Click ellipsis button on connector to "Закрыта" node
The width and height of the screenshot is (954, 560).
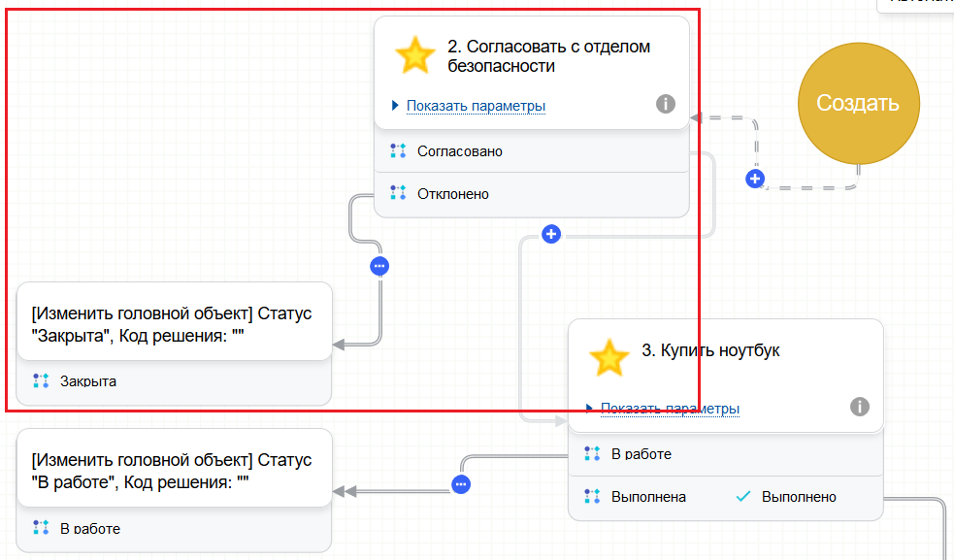point(379,265)
